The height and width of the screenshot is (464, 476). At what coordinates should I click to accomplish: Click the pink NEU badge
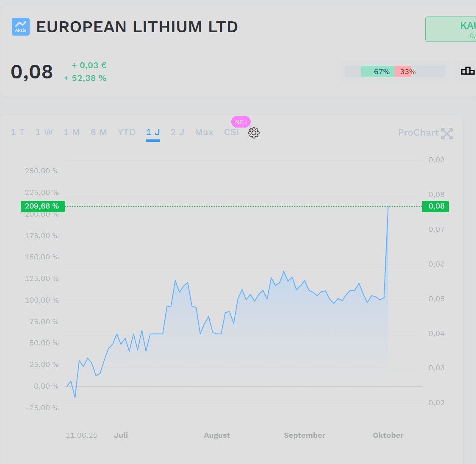241,122
